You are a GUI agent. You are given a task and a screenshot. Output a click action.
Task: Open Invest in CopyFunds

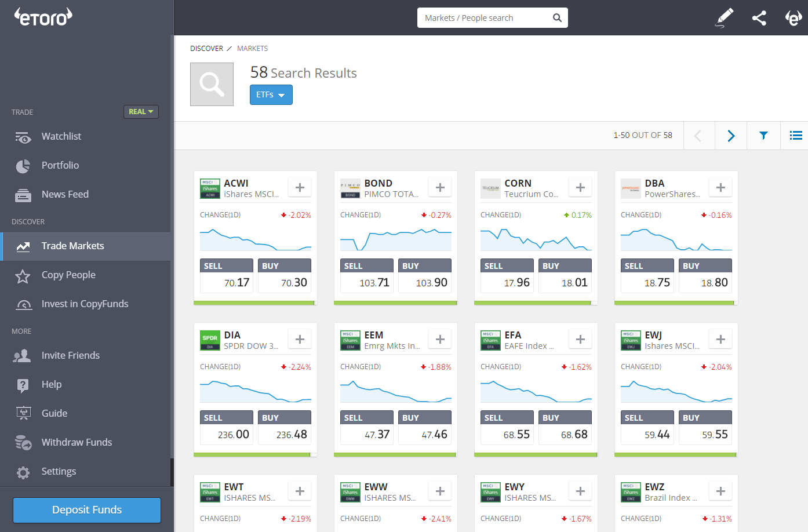tap(85, 304)
